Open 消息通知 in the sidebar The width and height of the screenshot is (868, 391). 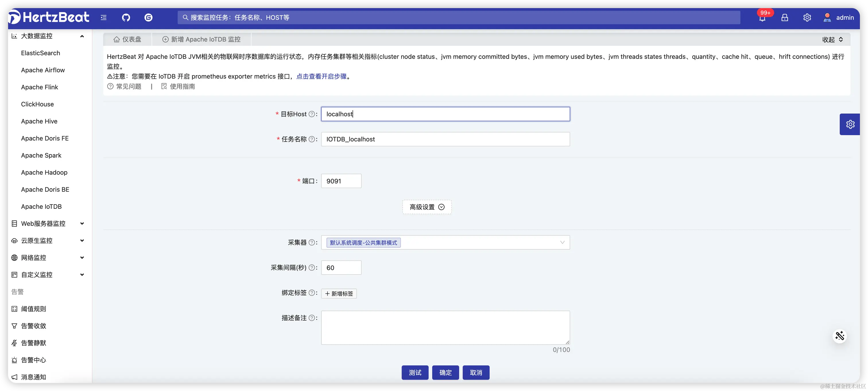[x=33, y=377]
